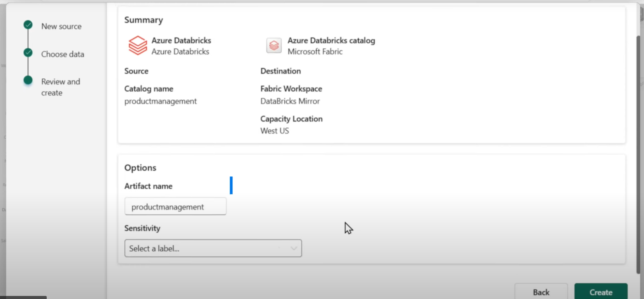Click the Artifact name input field
This screenshot has height=299, width=644.
coord(175,206)
